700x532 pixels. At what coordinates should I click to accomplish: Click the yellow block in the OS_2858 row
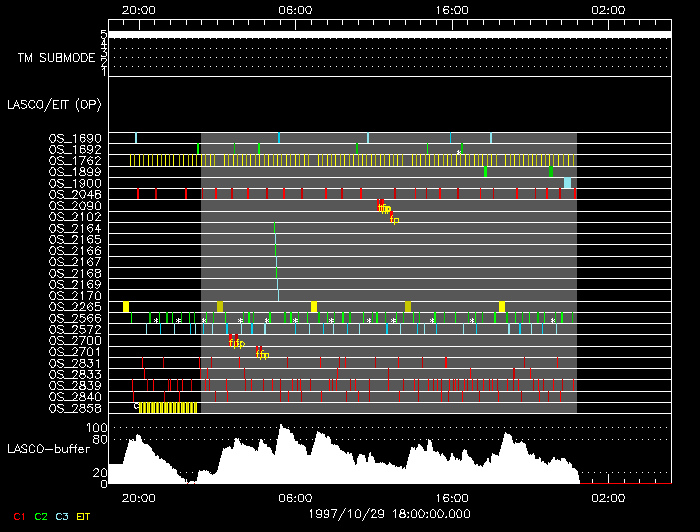click(x=169, y=407)
